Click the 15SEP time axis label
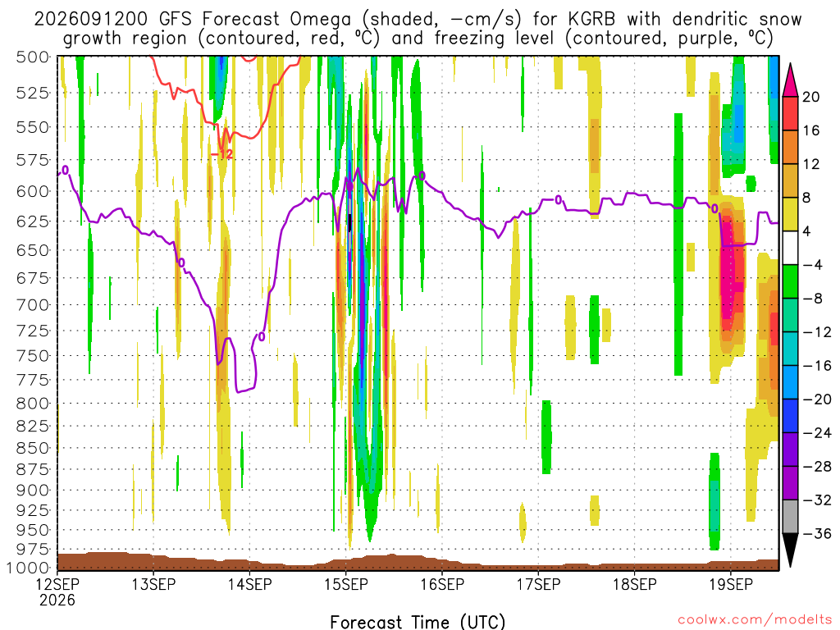 pyautogui.click(x=346, y=584)
